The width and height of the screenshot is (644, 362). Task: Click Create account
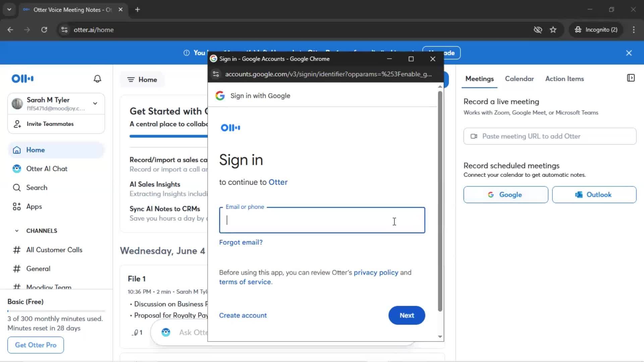point(243,315)
